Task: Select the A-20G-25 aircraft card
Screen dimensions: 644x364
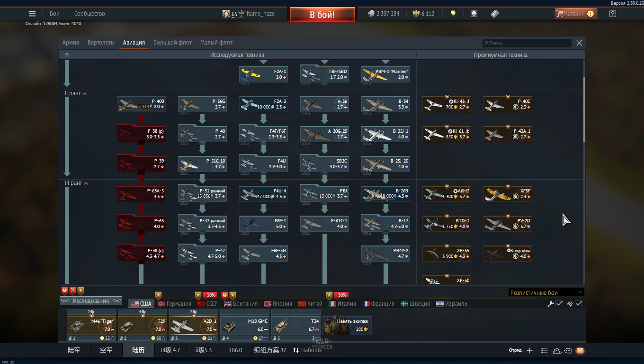Action: pyautogui.click(x=324, y=134)
